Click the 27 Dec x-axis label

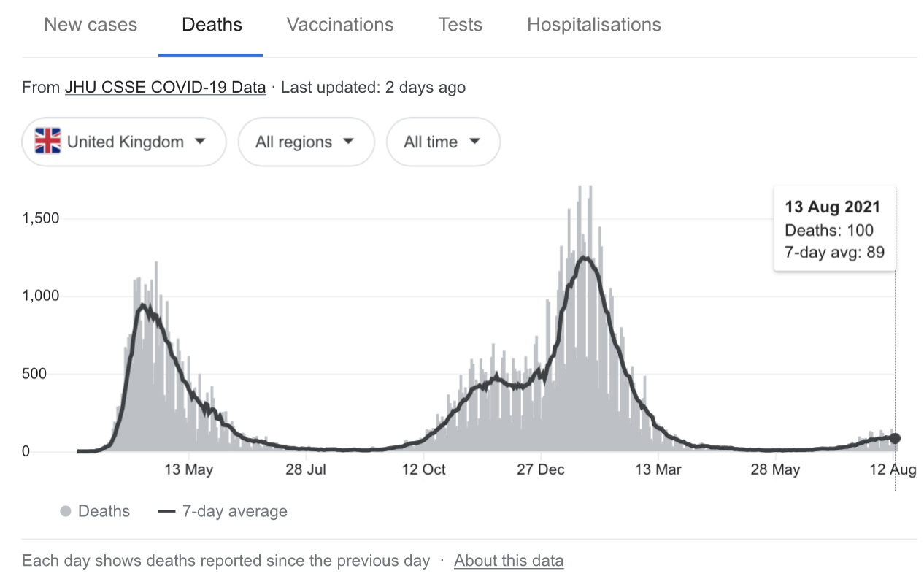[x=541, y=469]
